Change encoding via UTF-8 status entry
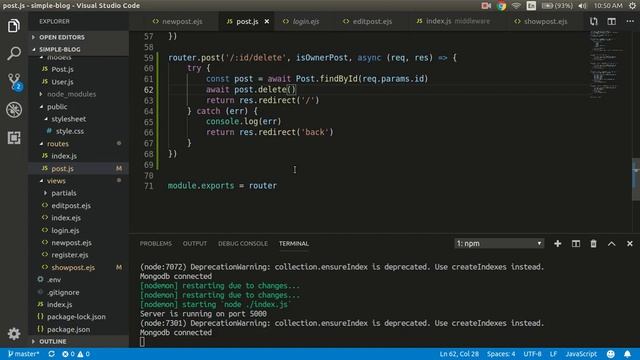640x360 pixels. (x=532, y=354)
